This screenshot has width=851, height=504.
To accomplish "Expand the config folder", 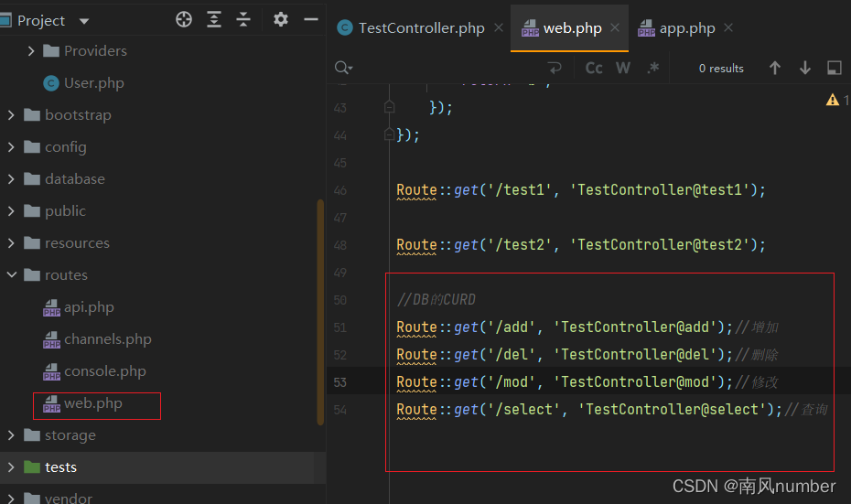I will point(11,147).
